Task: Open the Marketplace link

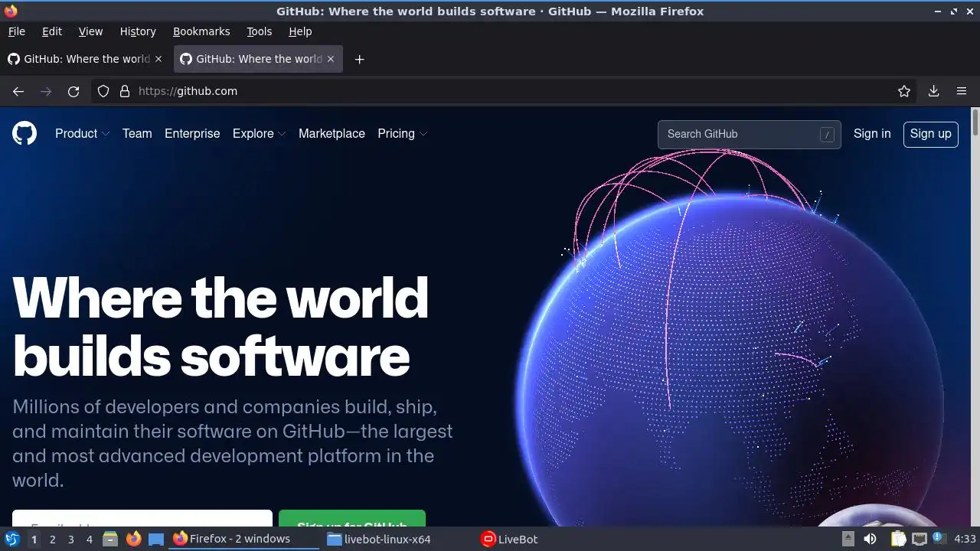Action: click(332, 133)
